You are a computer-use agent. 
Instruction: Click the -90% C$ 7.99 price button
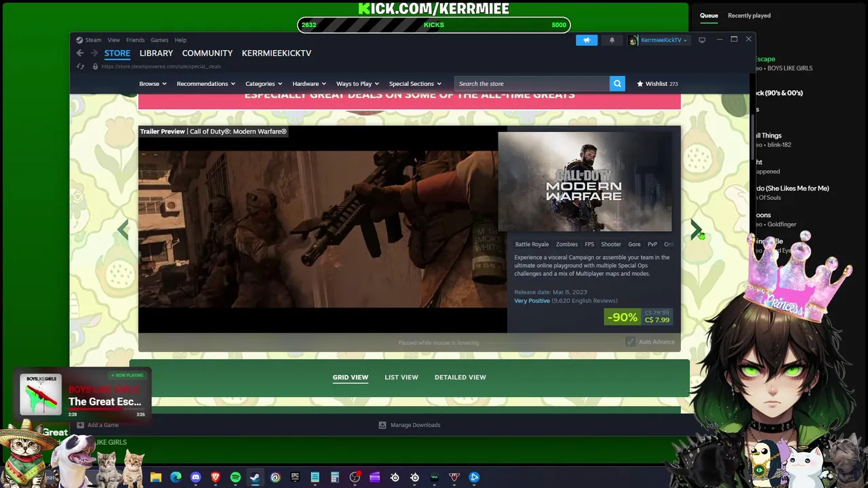pyautogui.click(x=639, y=317)
